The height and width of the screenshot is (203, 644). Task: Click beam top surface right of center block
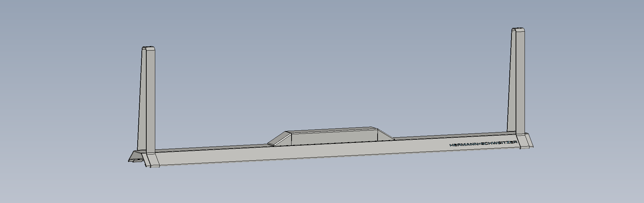[x=447, y=136]
